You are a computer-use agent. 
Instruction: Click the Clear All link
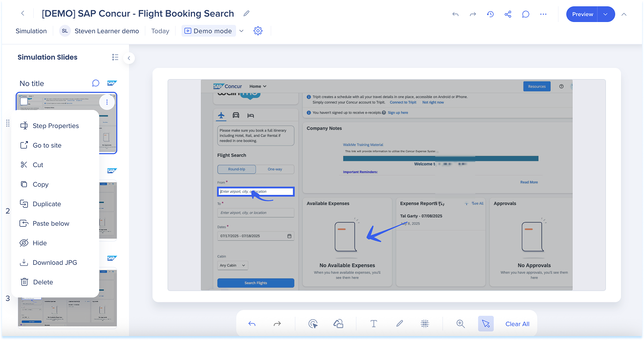click(517, 323)
